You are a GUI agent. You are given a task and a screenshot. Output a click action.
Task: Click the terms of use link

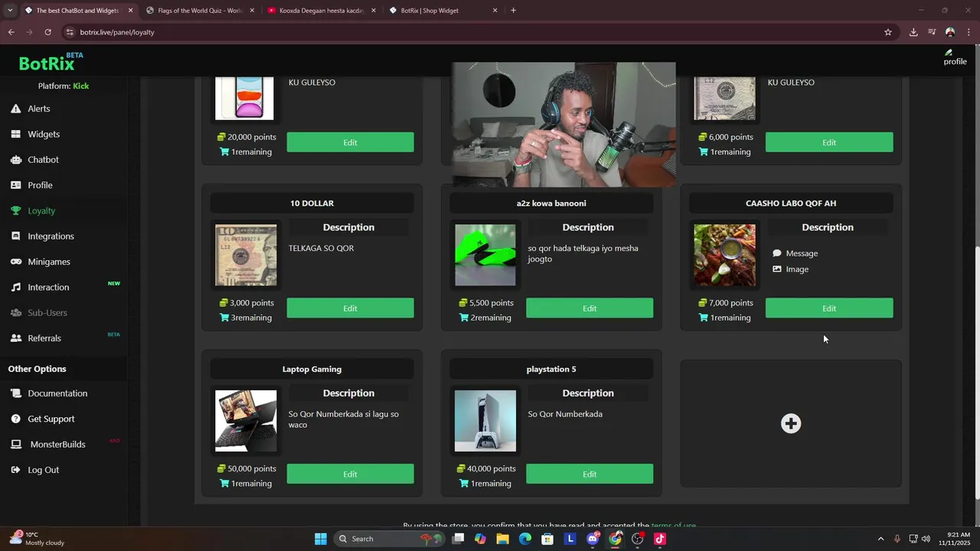(x=674, y=525)
